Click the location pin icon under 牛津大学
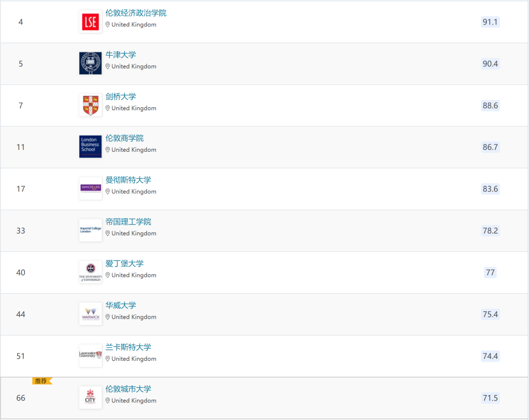Image resolution: width=529 pixels, height=420 pixels. [x=108, y=67]
